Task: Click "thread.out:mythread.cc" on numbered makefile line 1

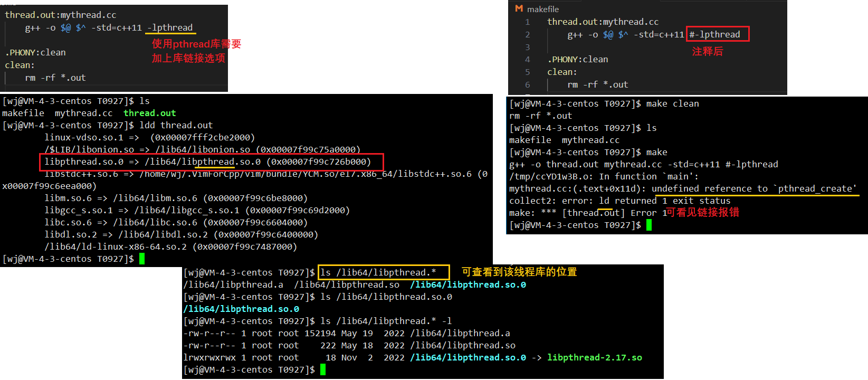Action: pyautogui.click(x=603, y=22)
